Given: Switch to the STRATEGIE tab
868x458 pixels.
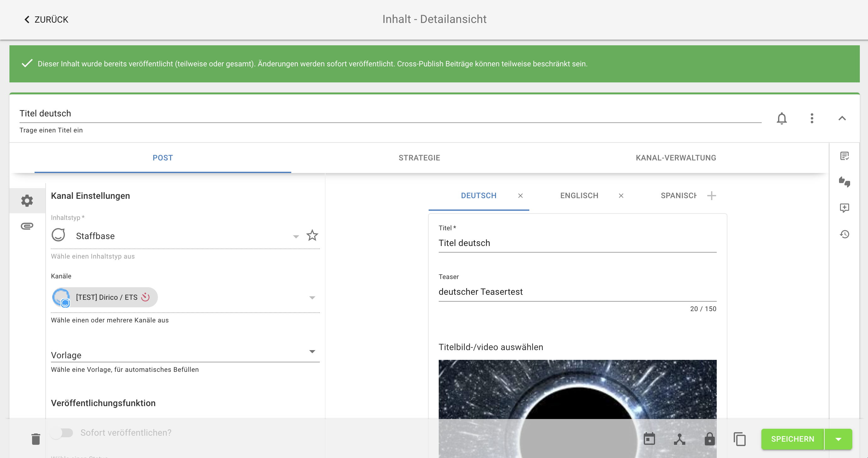Looking at the screenshot, I should tap(419, 157).
